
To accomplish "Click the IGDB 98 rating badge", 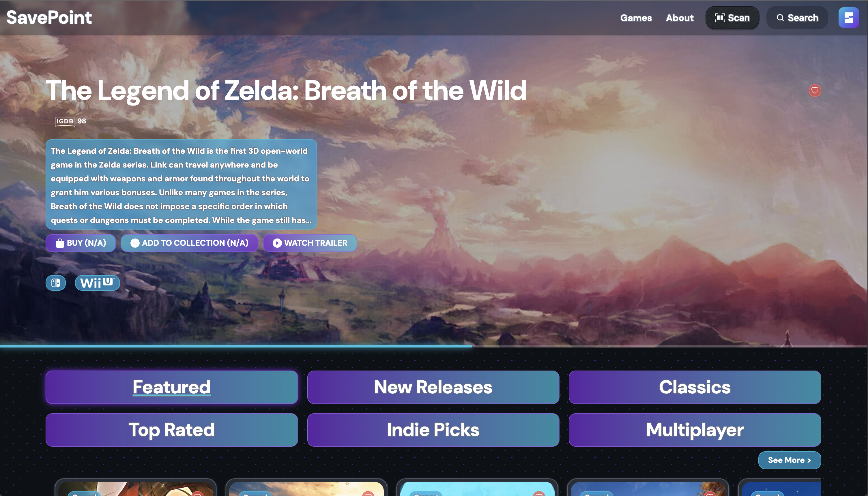I will 70,121.
